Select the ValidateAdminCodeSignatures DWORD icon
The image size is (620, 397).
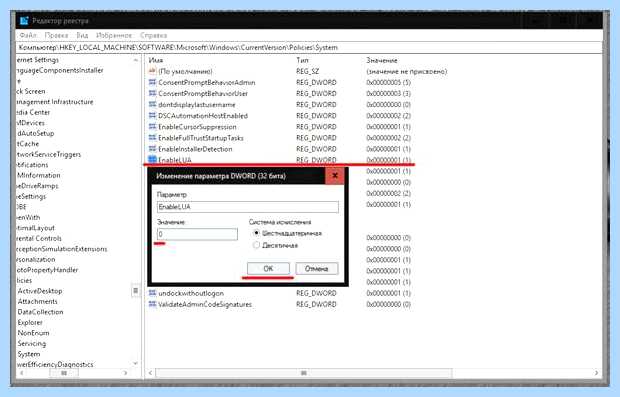tap(153, 304)
